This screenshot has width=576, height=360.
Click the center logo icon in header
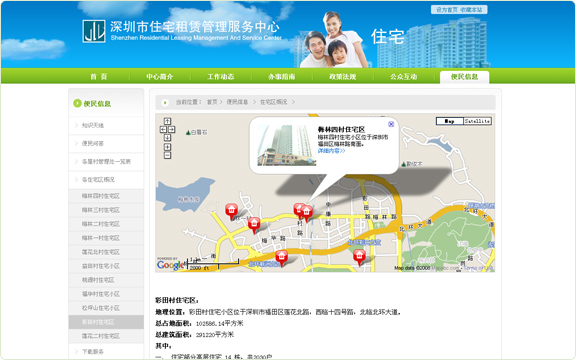coord(94,31)
